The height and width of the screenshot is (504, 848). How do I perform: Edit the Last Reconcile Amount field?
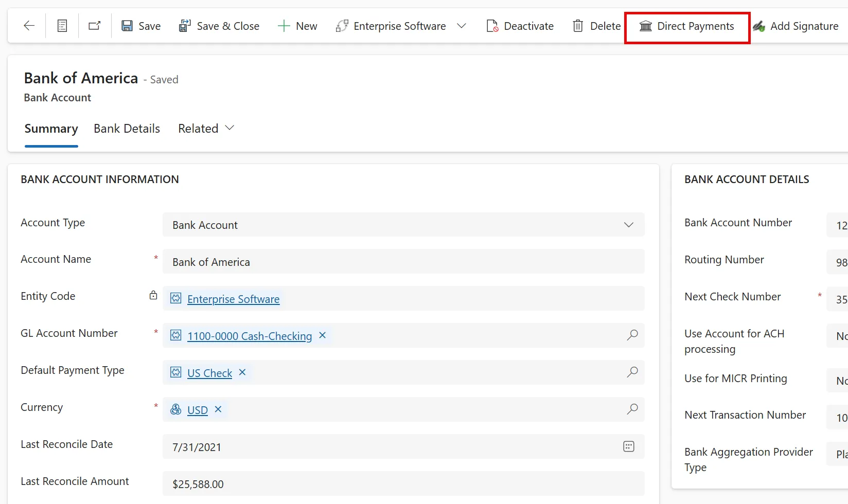403,484
